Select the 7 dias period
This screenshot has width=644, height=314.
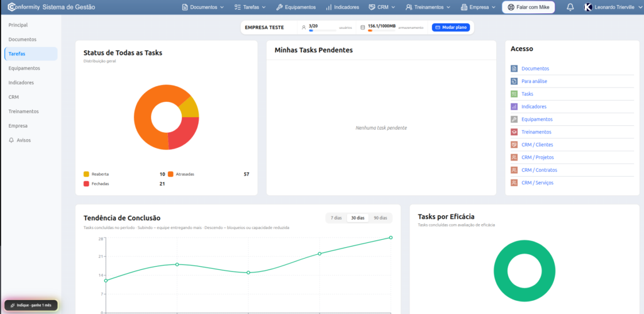tap(336, 218)
